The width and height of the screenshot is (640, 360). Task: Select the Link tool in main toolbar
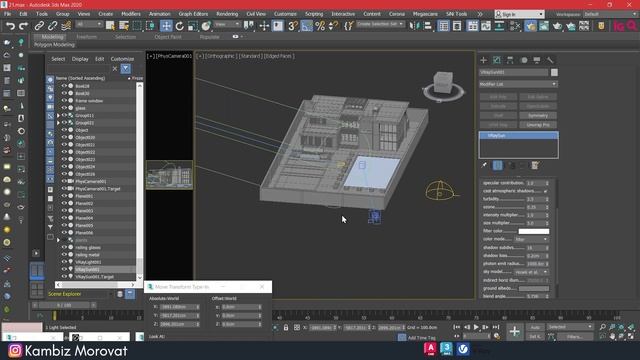coord(39,26)
